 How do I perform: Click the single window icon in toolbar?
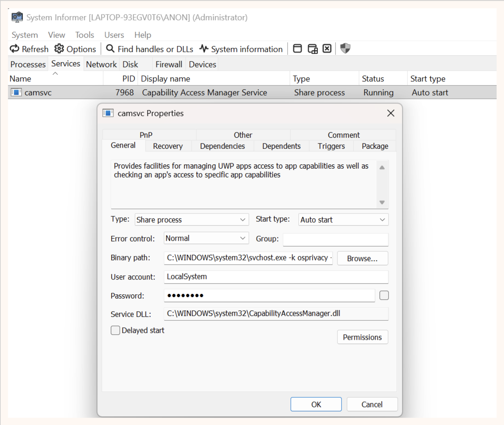[x=297, y=49]
